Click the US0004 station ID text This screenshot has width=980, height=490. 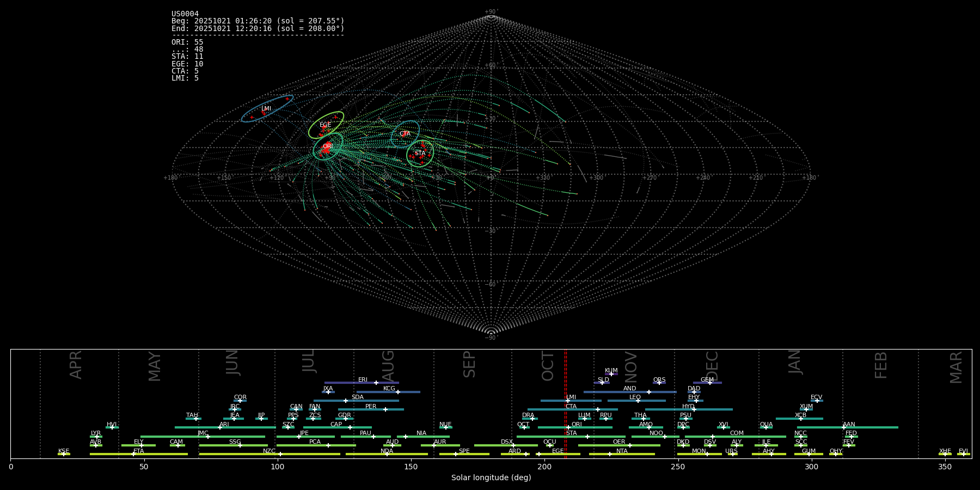[185, 14]
